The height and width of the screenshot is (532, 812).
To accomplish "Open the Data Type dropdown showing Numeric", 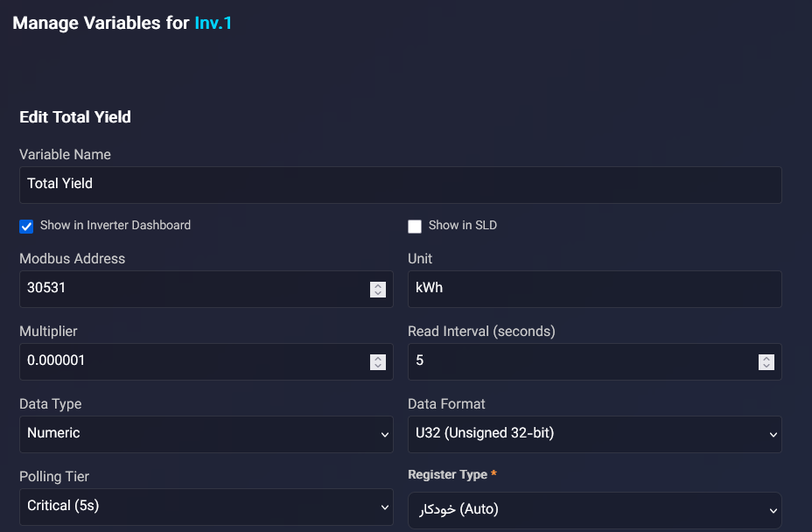I will point(206,434).
